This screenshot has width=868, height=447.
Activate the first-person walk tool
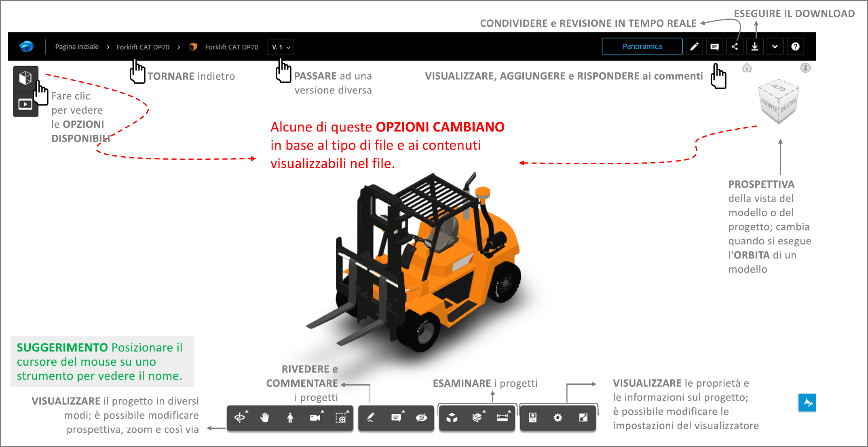(290, 417)
